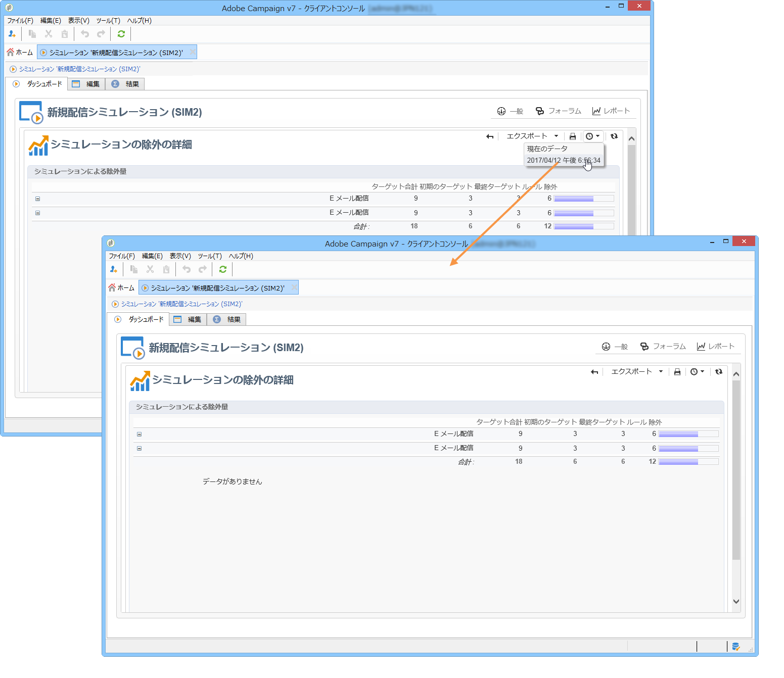Click the report refresh icon in front window
784x678 pixels.
719,372
